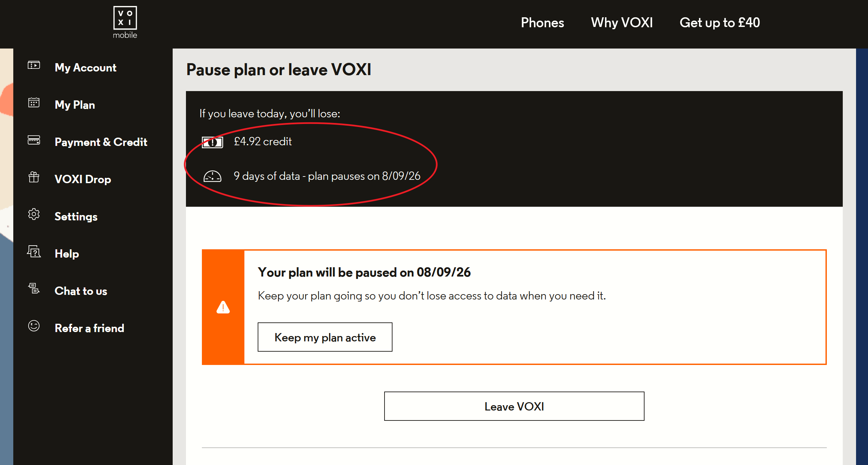Click the Keep my plan active button

(x=325, y=337)
